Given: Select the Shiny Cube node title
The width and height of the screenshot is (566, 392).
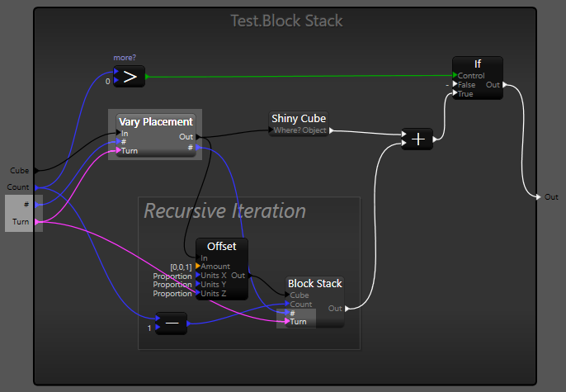Looking at the screenshot, I should point(299,119).
